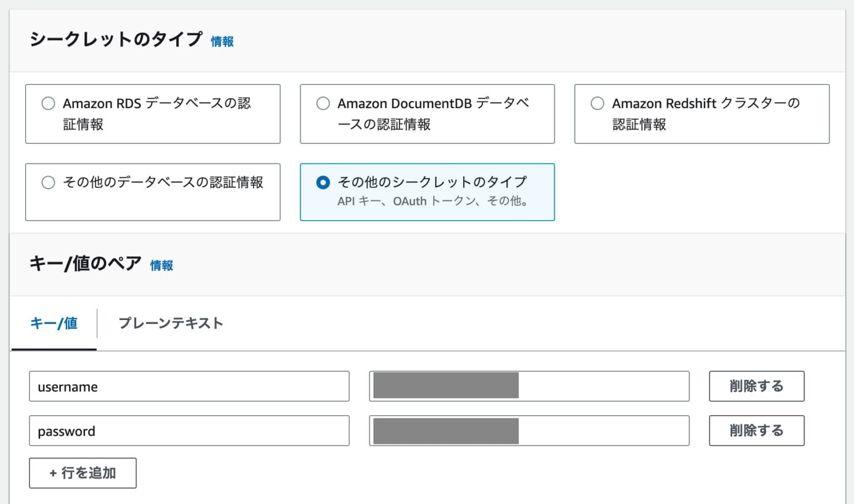This screenshot has height=504, width=854.
Task: Select the Amazon RDS データベースの認証情報 radio button
Action: click(x=48, y=103)
